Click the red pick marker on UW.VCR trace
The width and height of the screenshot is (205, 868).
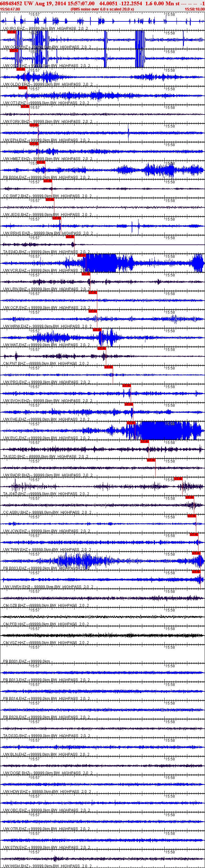point(82,255)
